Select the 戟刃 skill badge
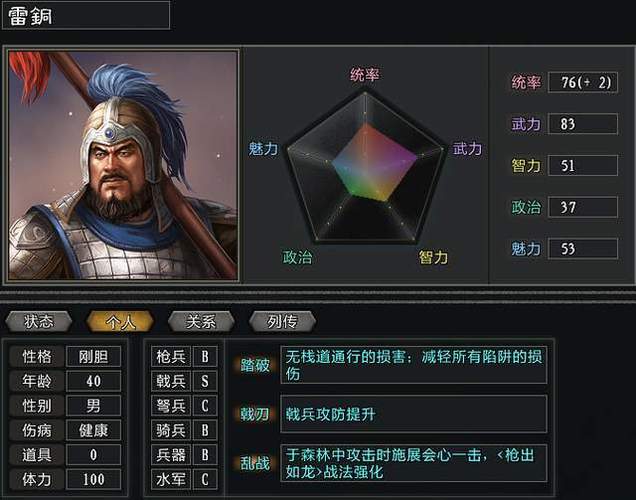 pyautogui.click(x=255, y=414)
